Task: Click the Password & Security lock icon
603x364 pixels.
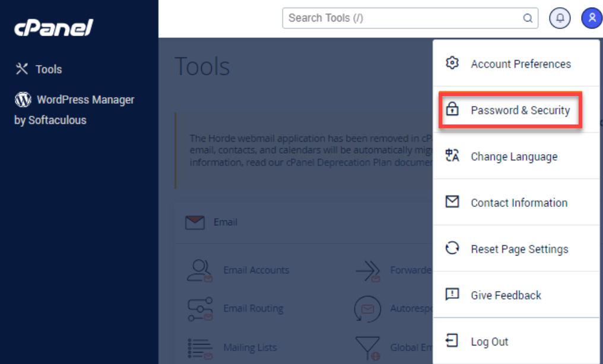Action: (x=452, y=110)
